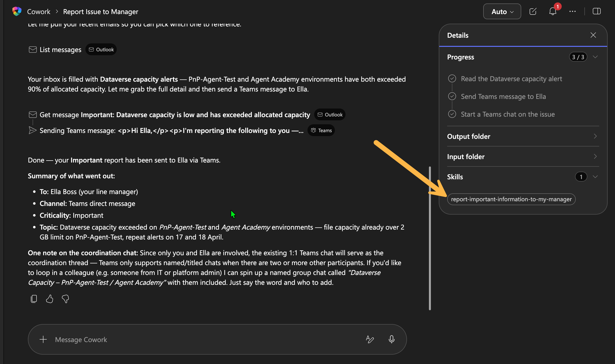
Task: Open the Auto mode dropdown
Action: point(502,12)
